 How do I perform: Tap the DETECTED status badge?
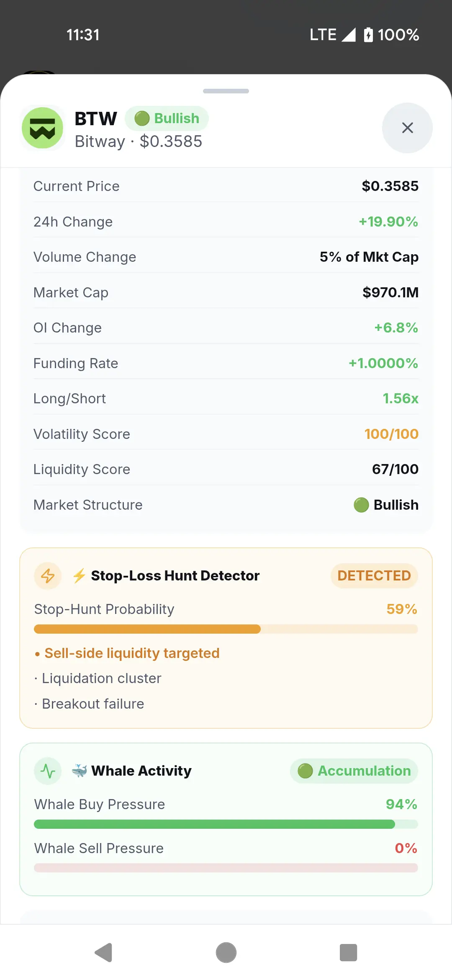pyautogui.click(x=374, y=576)
